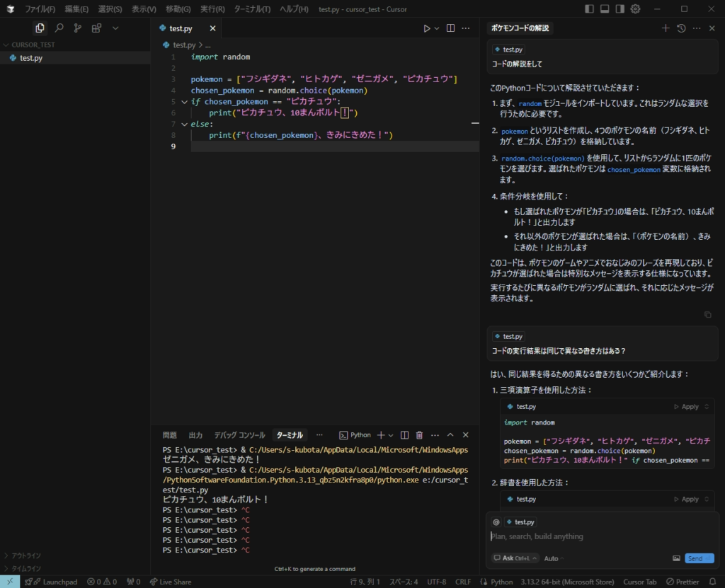Switch to the 出力 panel tab
This screenshot has height=588, width=725.
click(195, 435)
